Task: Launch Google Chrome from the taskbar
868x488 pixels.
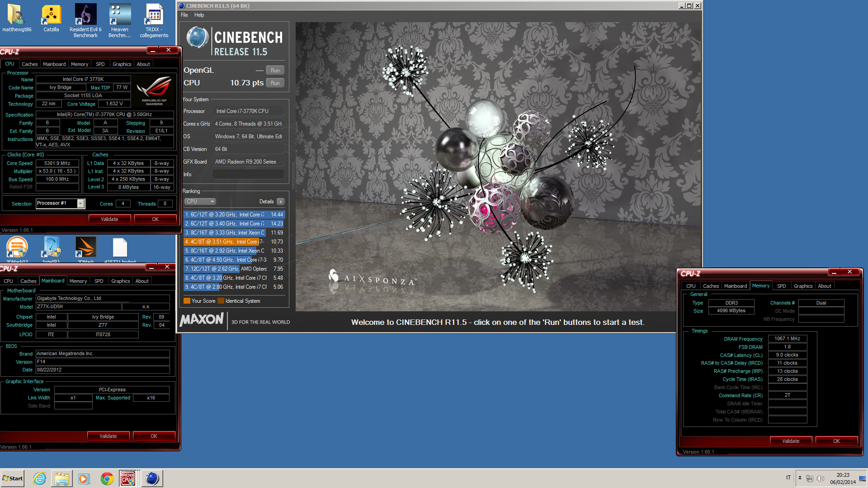Action: 107,479
